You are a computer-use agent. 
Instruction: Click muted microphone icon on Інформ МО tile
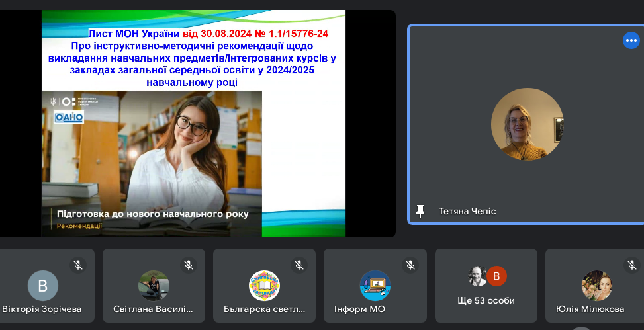tap(410, 265)
